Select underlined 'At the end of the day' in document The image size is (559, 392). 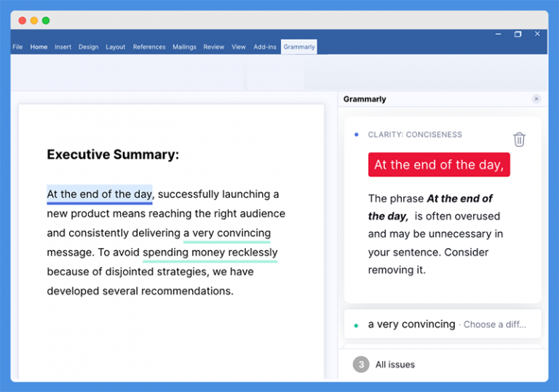click(100, 194)
